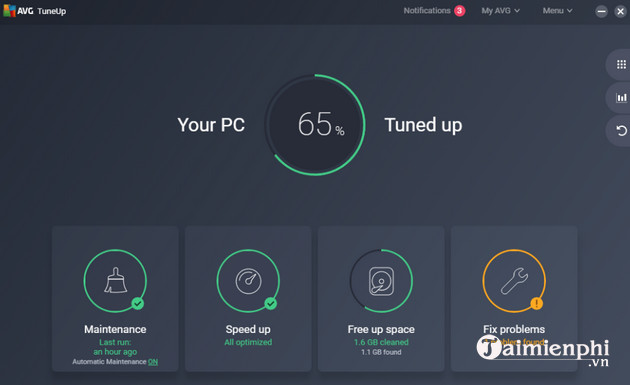Expand the Menu dropdown
Image resolution: width=630 pixels, height=385 pixels.
(557, 11)
